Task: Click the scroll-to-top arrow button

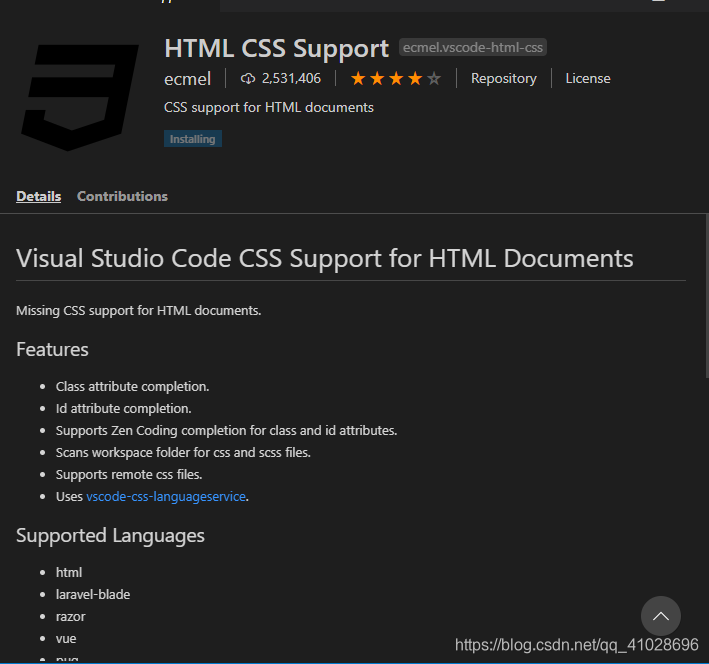Action: coord(661,616)
